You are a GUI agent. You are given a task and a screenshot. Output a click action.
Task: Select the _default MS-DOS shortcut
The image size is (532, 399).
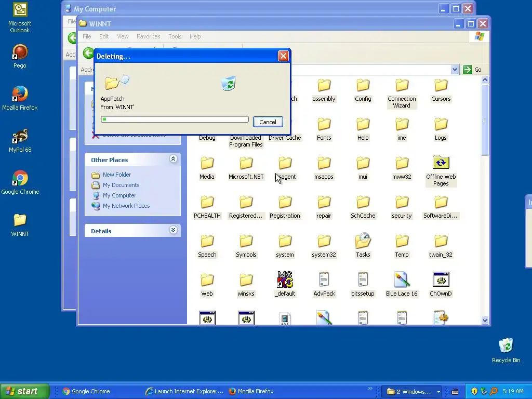[285, 284]
